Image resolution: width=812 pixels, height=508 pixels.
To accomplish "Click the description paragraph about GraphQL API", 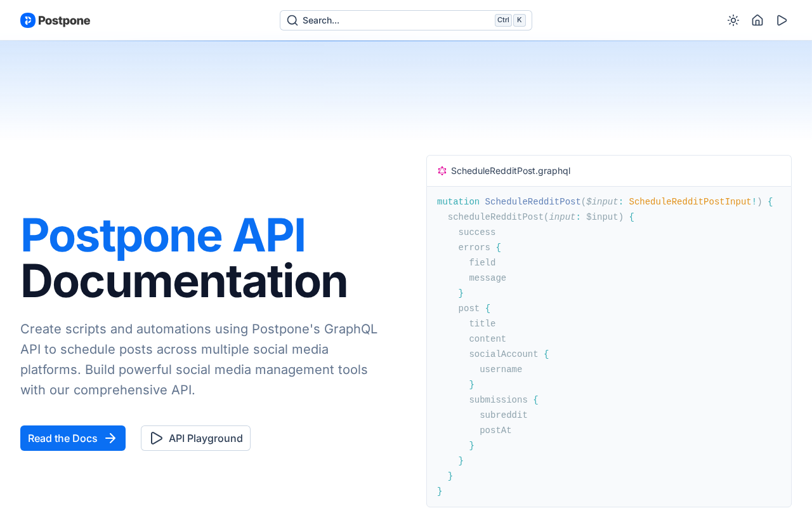I will (x=199, y=359).
